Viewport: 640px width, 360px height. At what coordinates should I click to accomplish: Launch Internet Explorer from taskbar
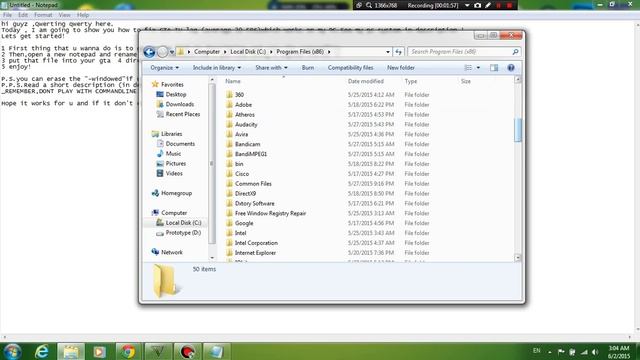pyautogui.click(x=42, y=351)
